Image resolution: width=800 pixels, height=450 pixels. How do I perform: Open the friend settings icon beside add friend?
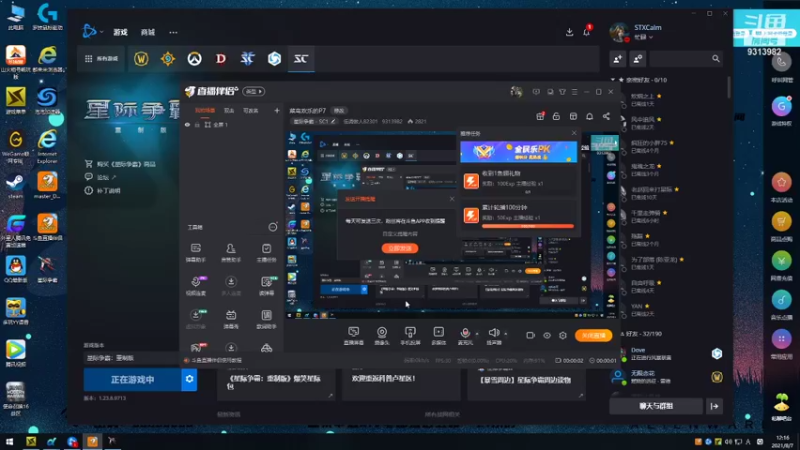point(638,59)
